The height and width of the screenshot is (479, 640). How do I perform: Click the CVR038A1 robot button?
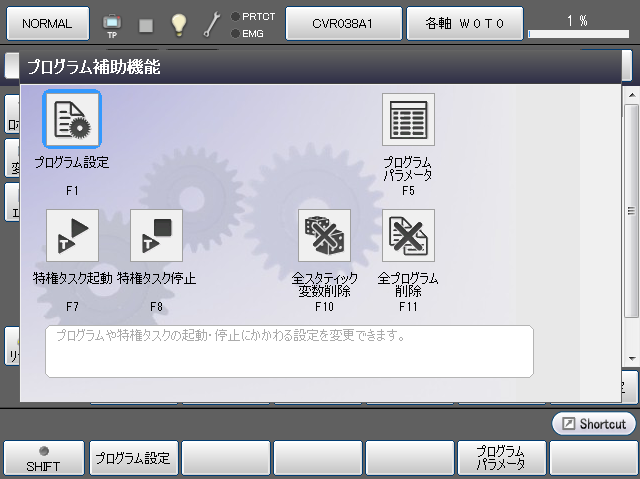tap(343, 22)
